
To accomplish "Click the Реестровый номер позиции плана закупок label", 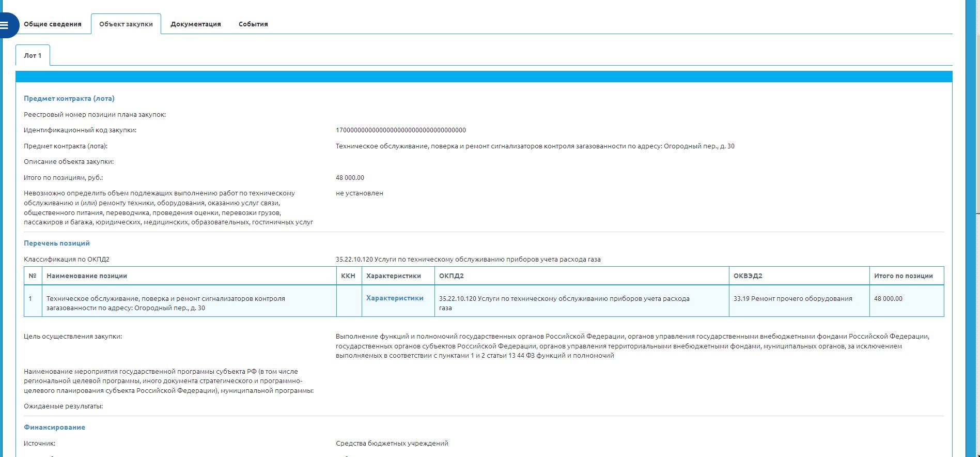I will point(95,115).
